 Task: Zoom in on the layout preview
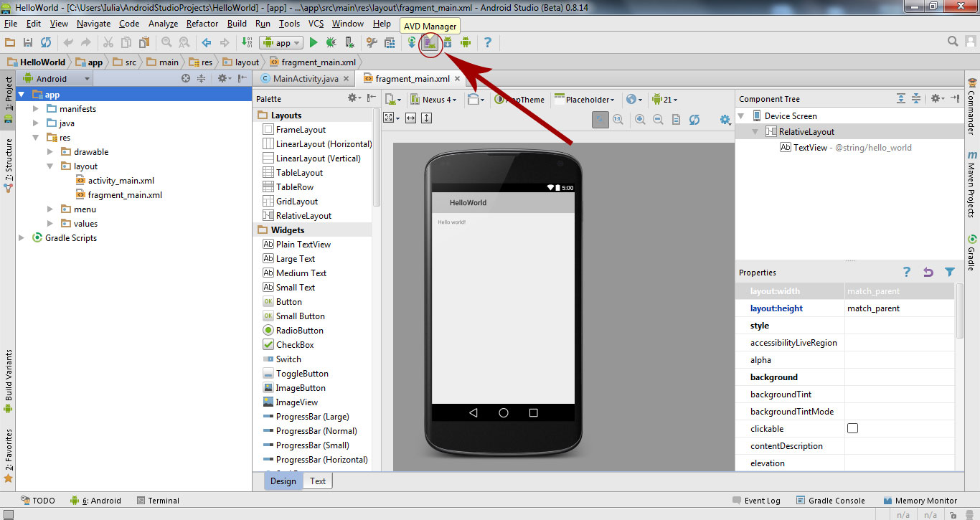click(x=639, y=119)
